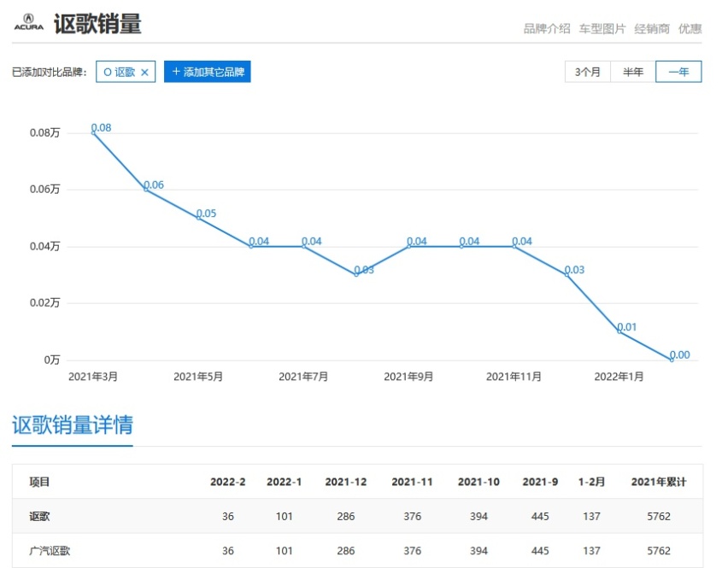The height and width of the screenshot is (568, 728).
Task: Click the 2021-10 column header
Action: [x=478, y=482]
